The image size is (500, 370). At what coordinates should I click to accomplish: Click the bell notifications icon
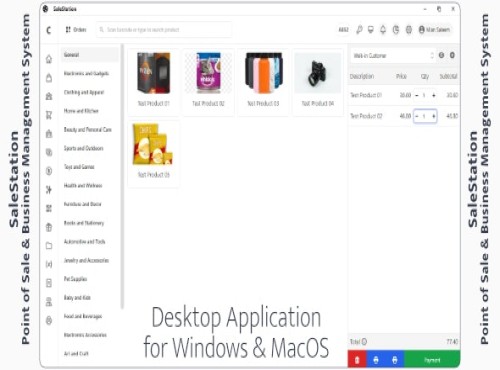[x=383, y=30]
